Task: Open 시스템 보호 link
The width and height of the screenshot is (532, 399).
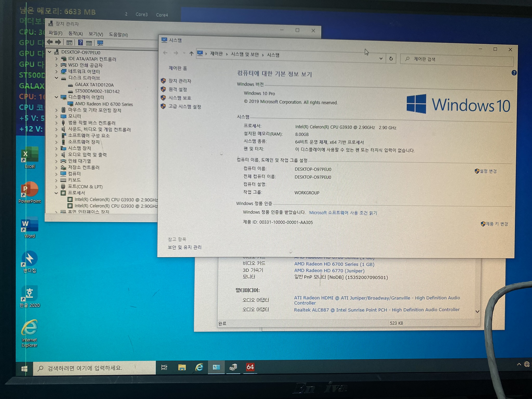Action: click(x=180, y=98)
